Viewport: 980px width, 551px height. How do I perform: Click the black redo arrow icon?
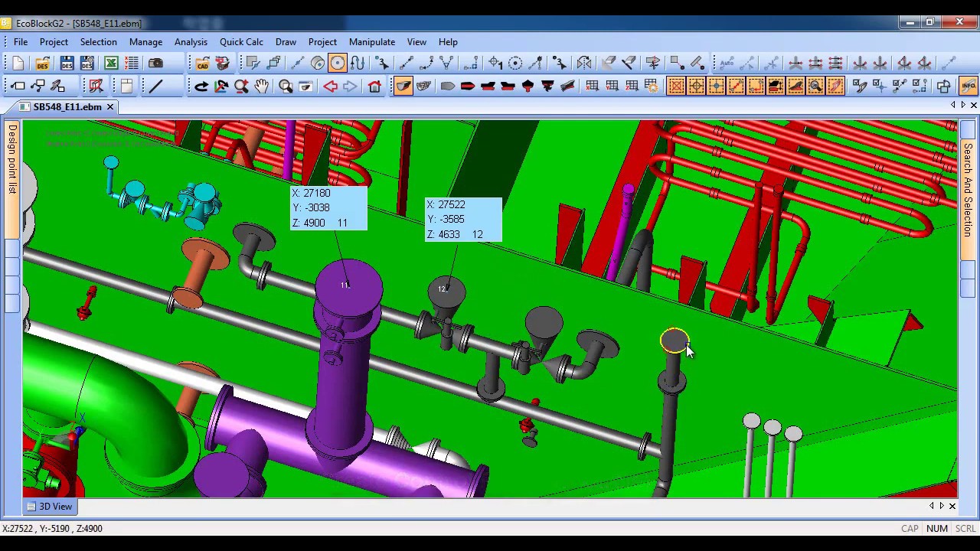coord(201,86)
